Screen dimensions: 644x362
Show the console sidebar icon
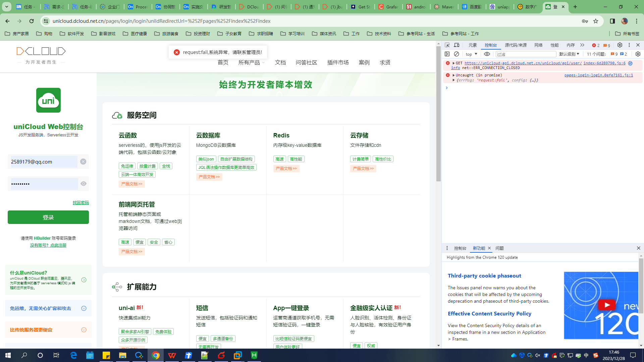click(447, 54)
